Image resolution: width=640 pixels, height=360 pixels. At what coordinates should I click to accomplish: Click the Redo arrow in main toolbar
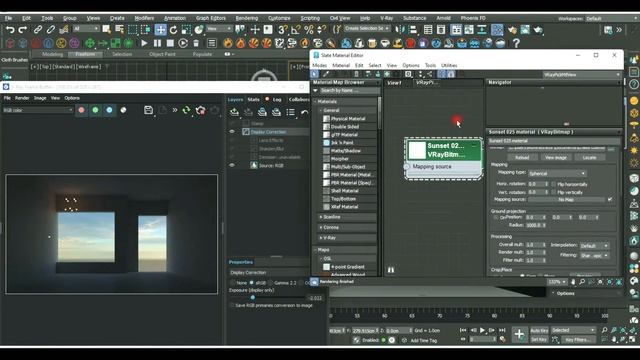[x=23, y=29]
